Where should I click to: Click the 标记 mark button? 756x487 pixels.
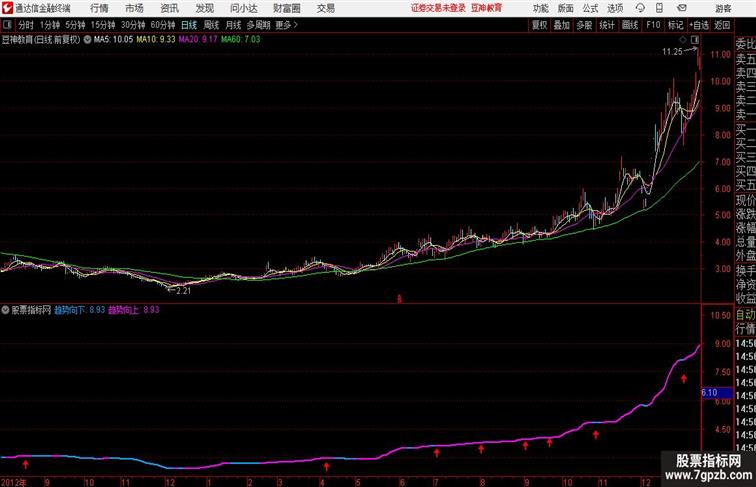[x=675, y=25]
